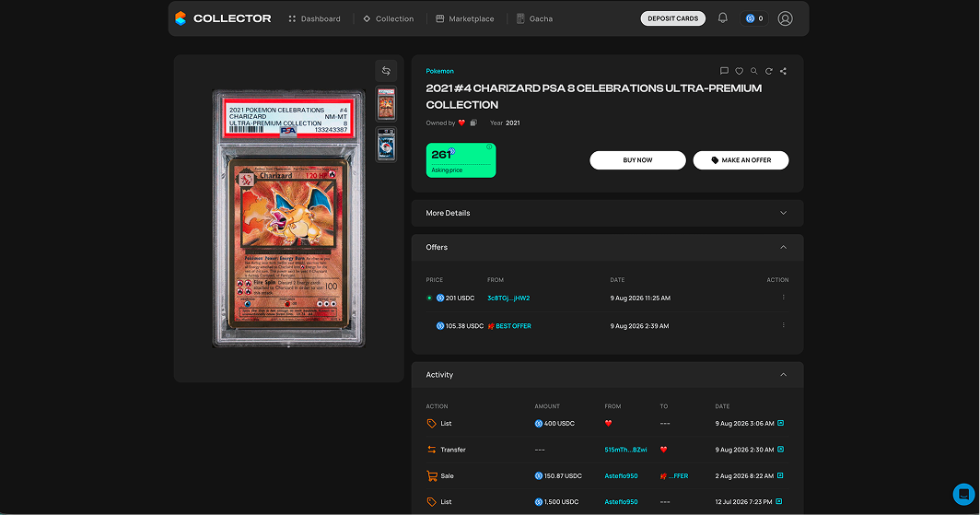Open Astefio950 profile in 1,500 USDC row
The image size is (980, 515).
621,502
